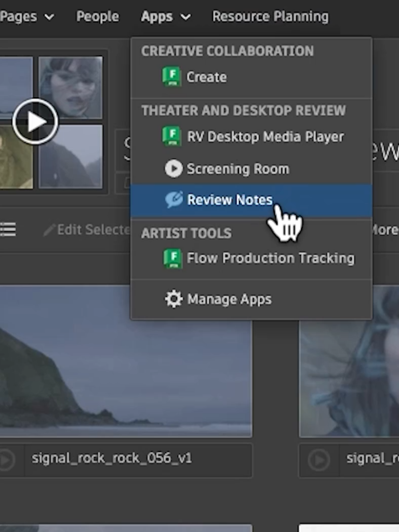Click the pencil icon beside Edit Selected

coord(49,230)
